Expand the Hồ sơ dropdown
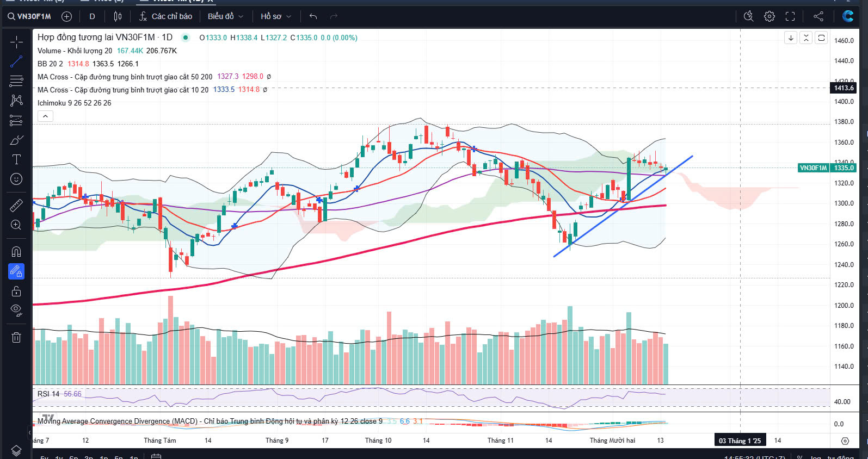 tap(276, 16)
